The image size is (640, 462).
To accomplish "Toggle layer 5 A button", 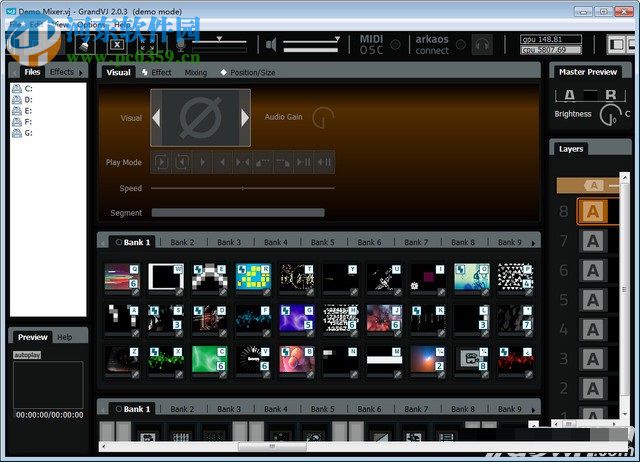I will pyautogui.click(x=593, y=299).
